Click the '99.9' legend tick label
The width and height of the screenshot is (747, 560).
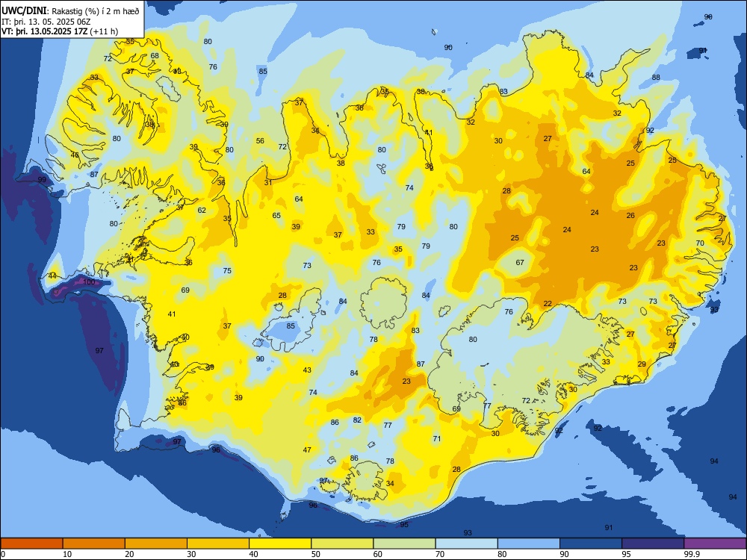pyautogui.click(x=691, y=554)
